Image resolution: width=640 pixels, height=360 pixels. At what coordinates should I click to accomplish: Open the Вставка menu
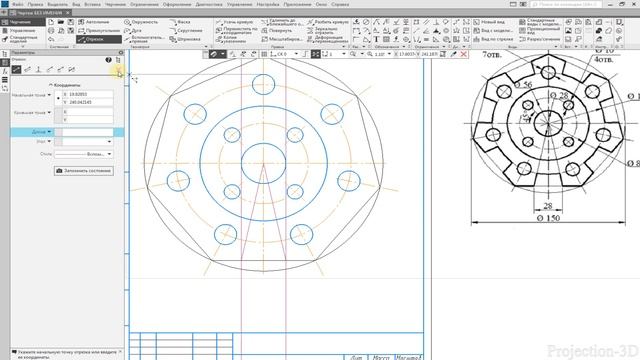[x=92, y=4]
